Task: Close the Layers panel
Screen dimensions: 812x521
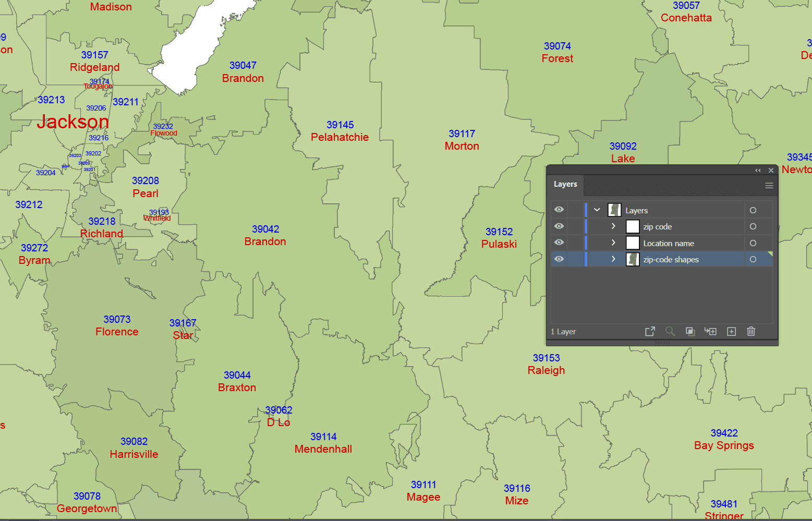Action: click(x=771, y=171)
